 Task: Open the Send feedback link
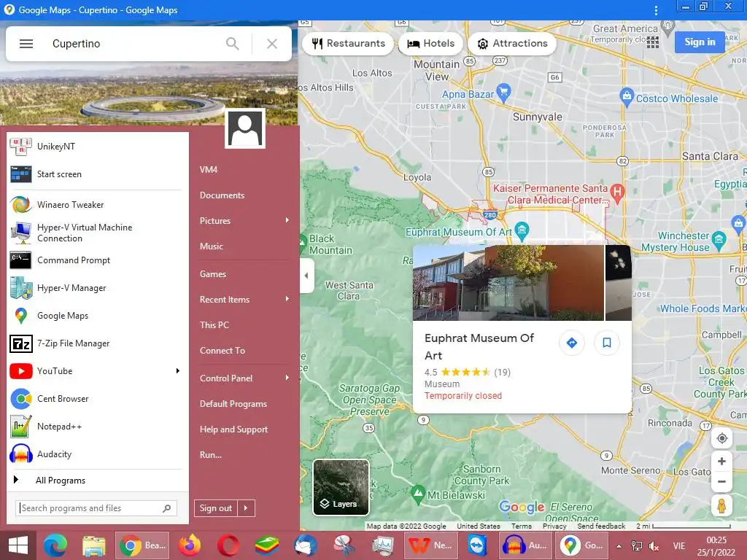pyautogui.click(x=601, y=526)
